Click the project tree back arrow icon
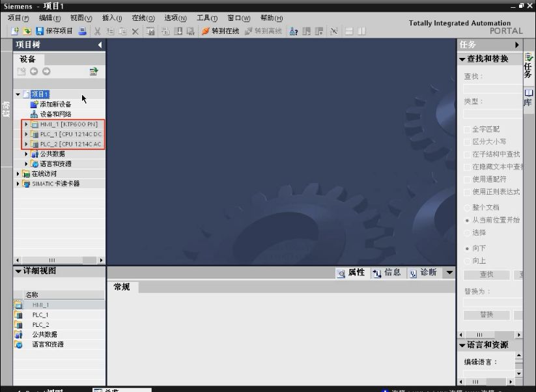Viewport: 536px width, 392px height. tap(33, 71)
